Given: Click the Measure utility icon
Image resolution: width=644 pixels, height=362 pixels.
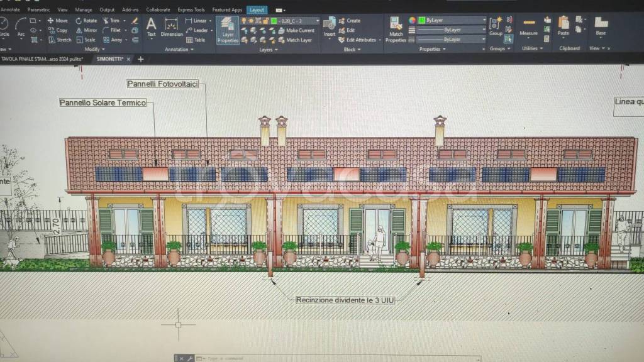Looking at the screenshot, I should pyautogui.click(x=529, y=26).
